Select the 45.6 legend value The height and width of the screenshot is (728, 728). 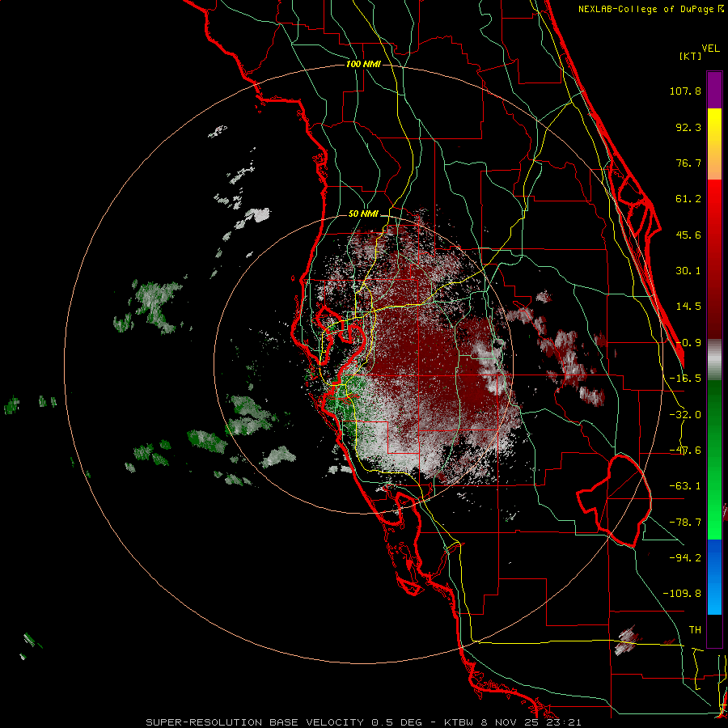(688, 235)
